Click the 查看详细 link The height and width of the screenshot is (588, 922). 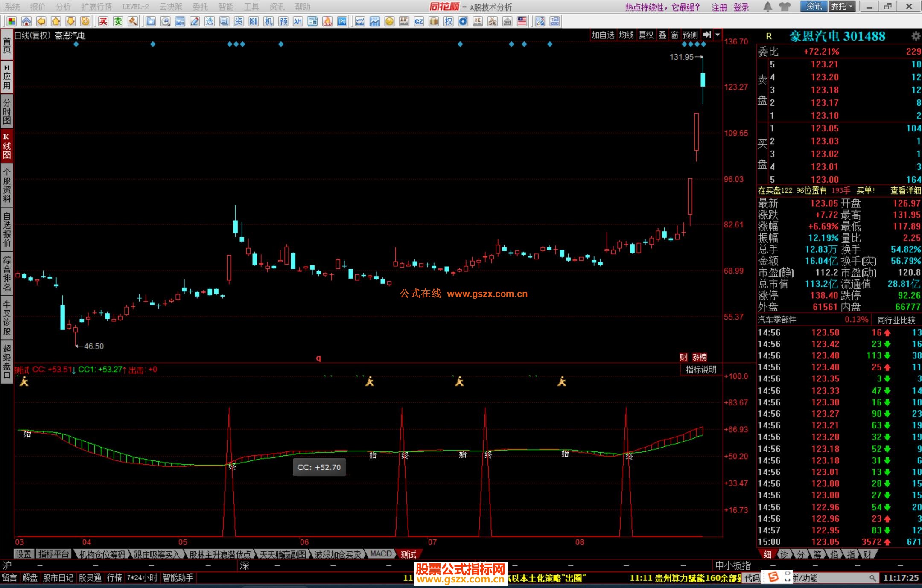coord(905,190)
